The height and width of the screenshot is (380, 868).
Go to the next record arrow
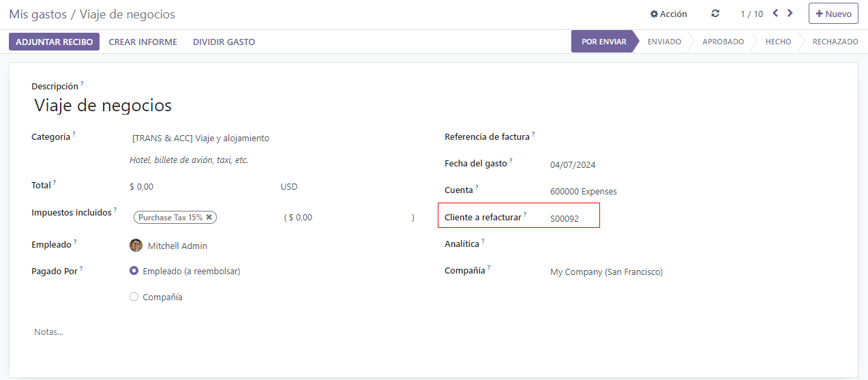(790, 13)
